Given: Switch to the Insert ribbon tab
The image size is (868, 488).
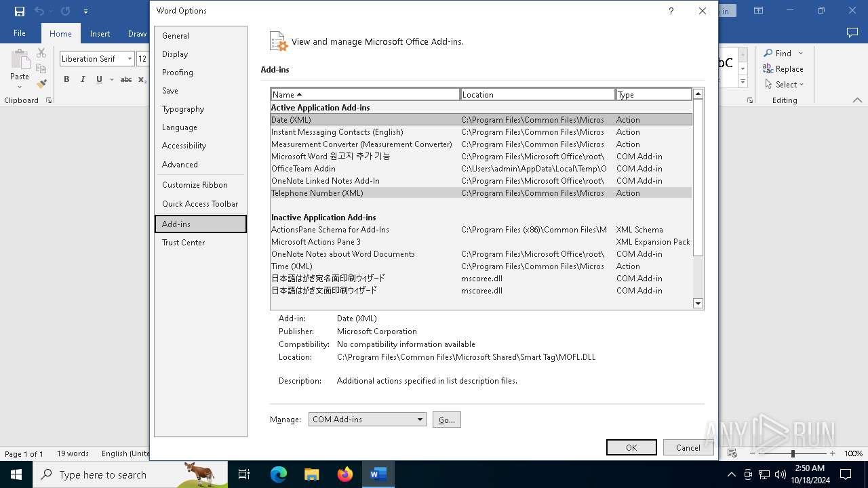Looking at the screenshot, I should (100, 34).
